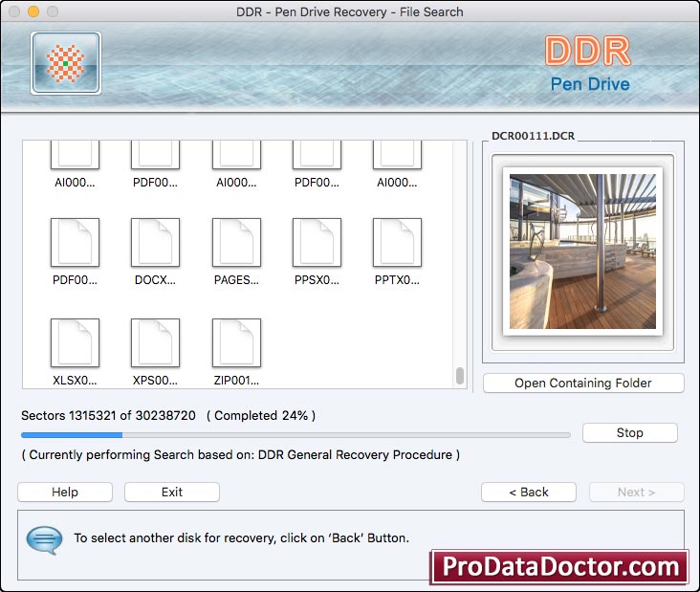
Task: Select the PDF file icon beside DOCX
Action: click(x=75, y=242)
